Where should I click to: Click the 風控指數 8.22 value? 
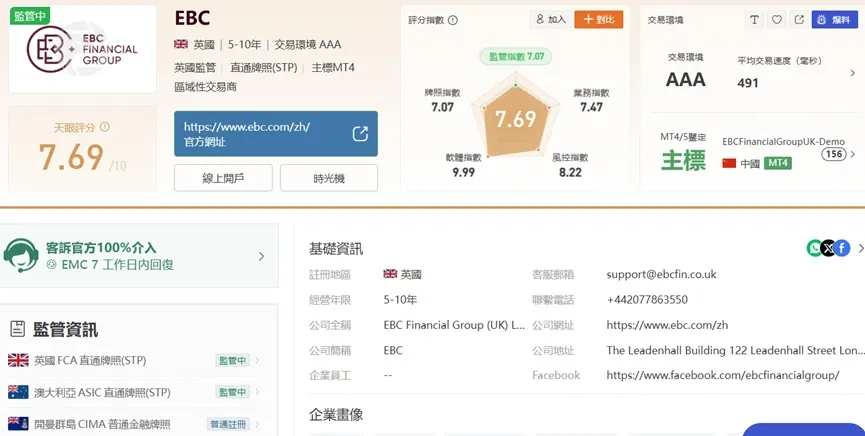[570, 172]
